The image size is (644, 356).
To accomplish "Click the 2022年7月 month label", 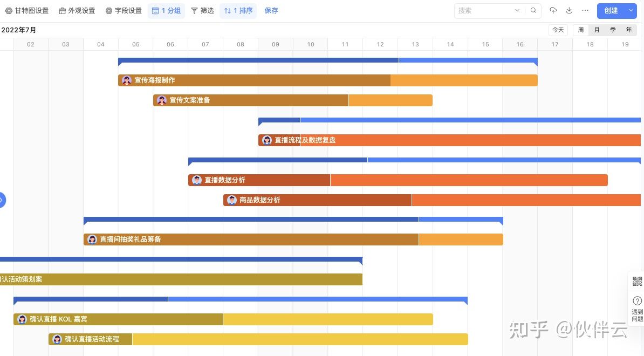I will coord(19,30).
